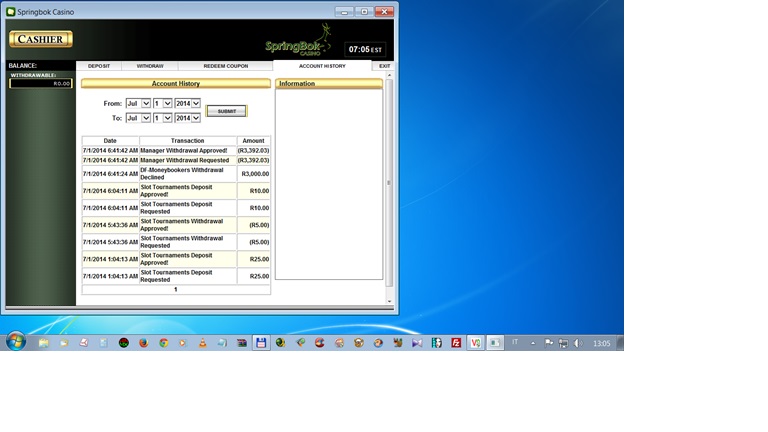The height and width of the screenshot is (432, 768).
Task: Select 6:04:11 AM Slot Tournaments Deposit Requested
Action: [176, 208]
